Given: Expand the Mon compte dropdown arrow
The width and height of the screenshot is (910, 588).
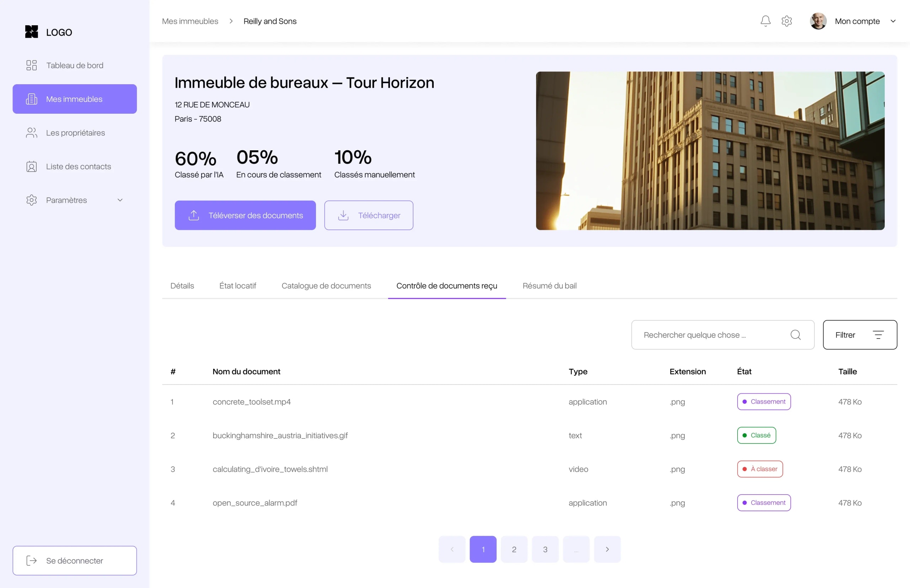Looking at the screenshot, I should [x=893, y=21].
